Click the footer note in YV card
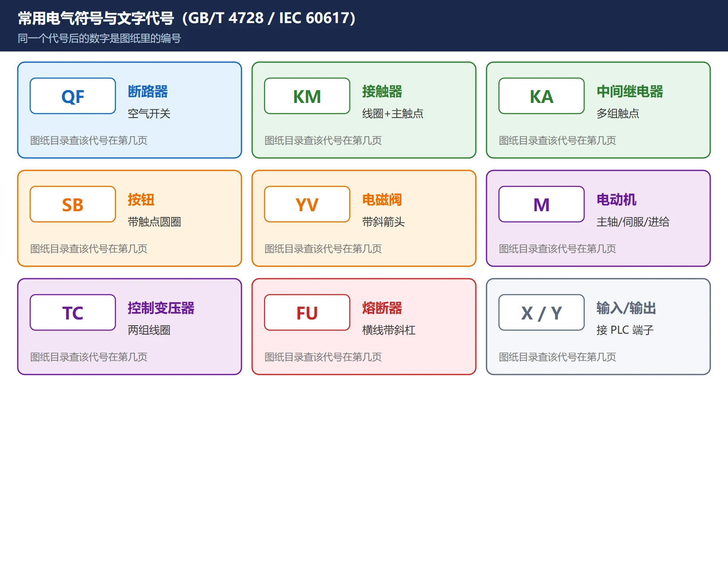Screen dimensions: 728x568 (x=323, y=249)
